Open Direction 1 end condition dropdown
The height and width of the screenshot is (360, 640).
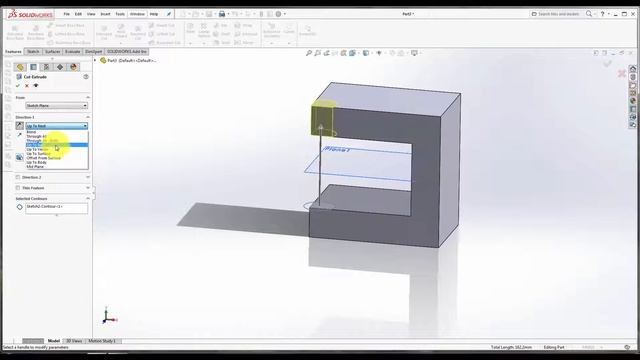click(x=57, y=126)
